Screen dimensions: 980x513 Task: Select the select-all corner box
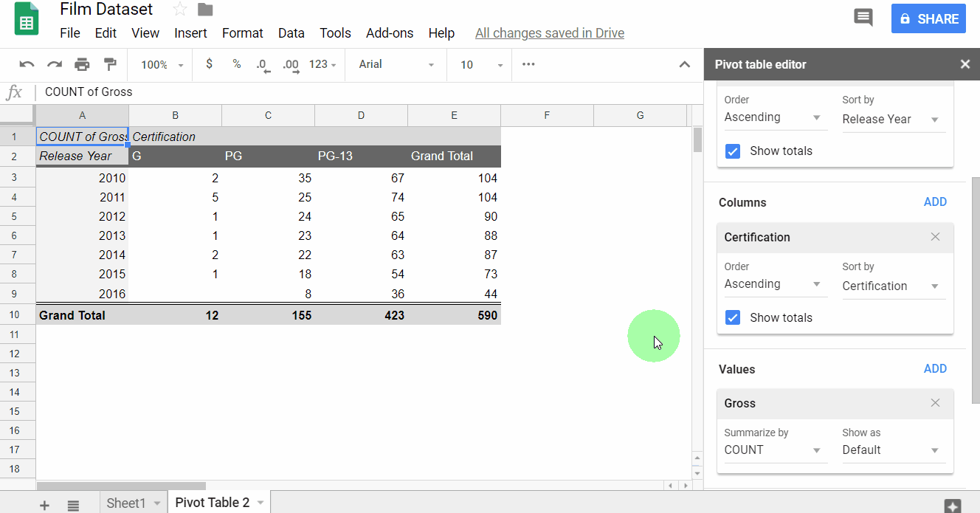17,114
